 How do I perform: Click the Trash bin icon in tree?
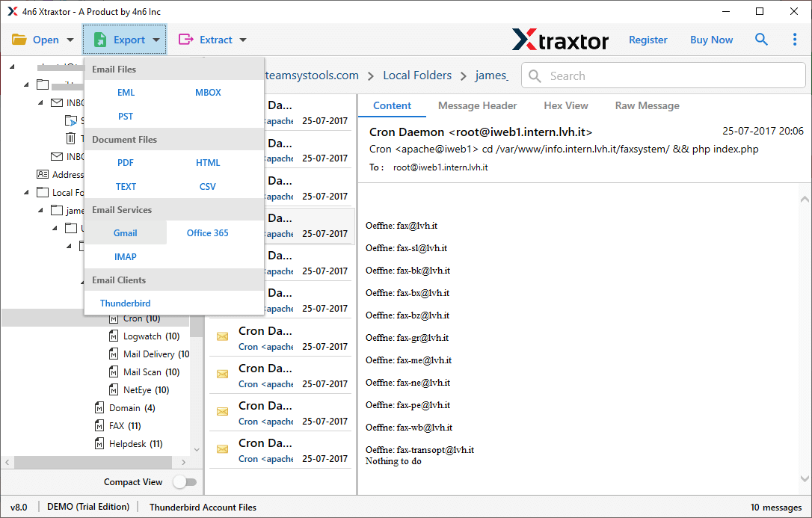(x=70, y=138)
